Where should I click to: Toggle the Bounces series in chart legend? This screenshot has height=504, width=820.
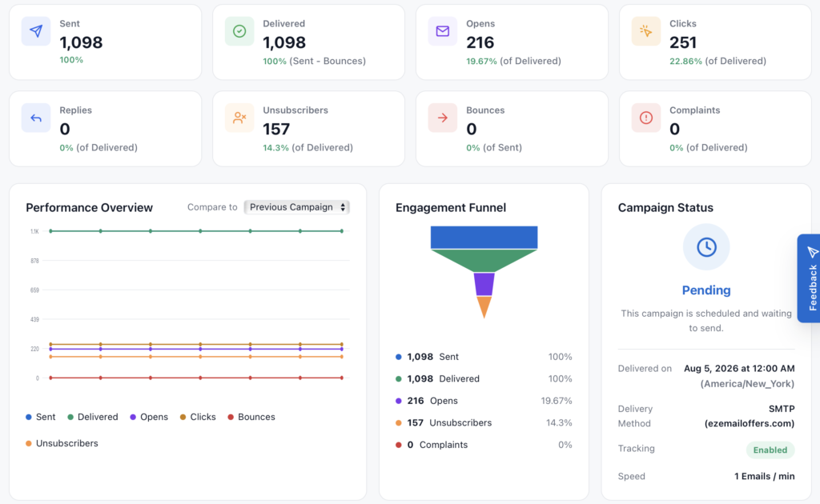tap(251, 417)
